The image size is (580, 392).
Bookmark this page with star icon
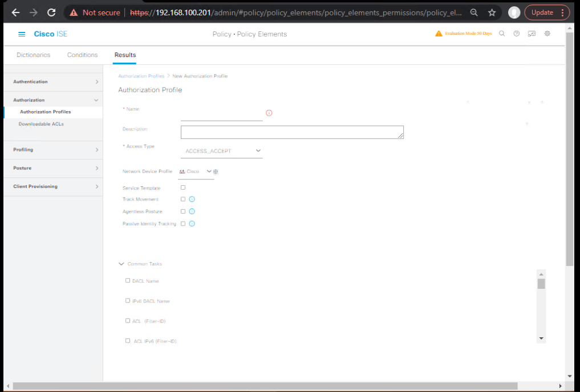[492, 13]
